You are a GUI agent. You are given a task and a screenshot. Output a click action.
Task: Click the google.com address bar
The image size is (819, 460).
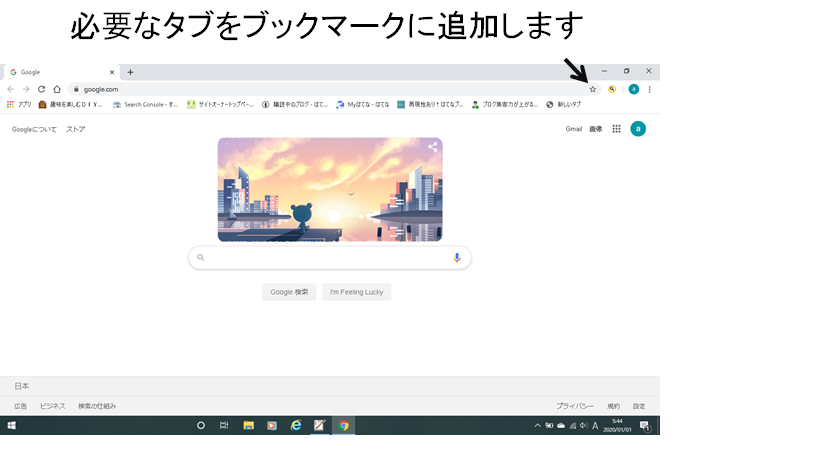(x=334, y=89)
